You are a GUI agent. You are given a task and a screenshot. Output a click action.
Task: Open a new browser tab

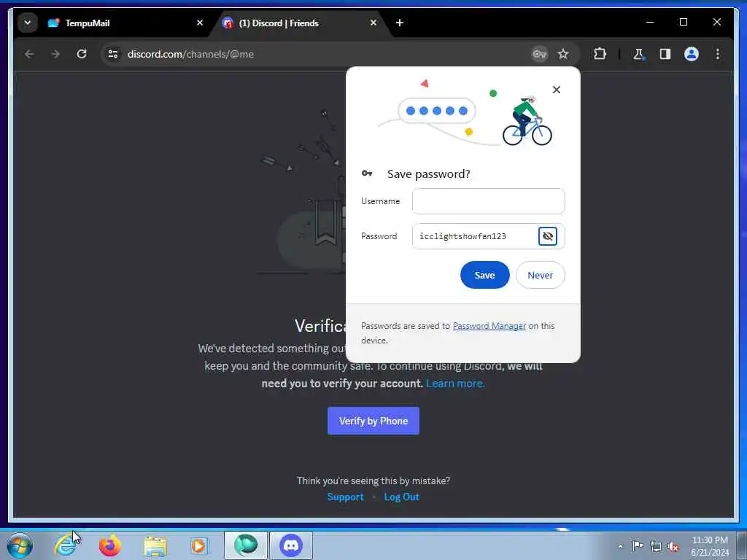400,23
